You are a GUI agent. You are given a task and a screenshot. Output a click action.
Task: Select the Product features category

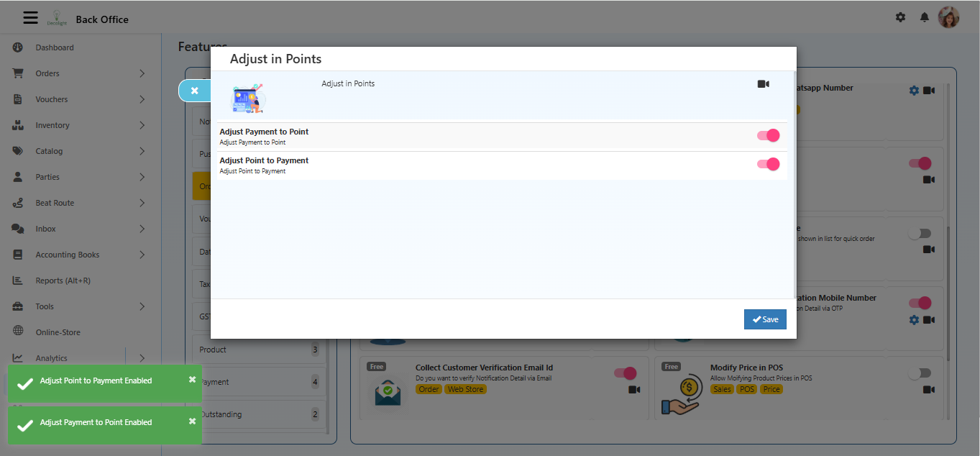point(213,350)
